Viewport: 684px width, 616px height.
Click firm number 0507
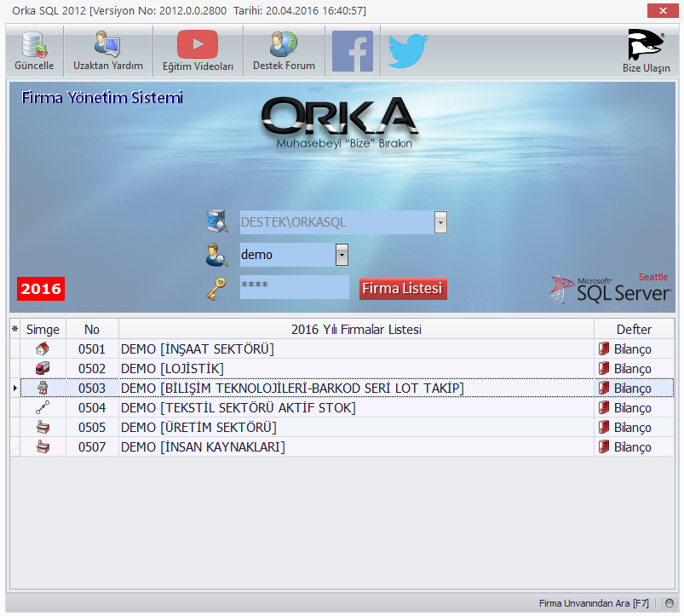[92, 446]
